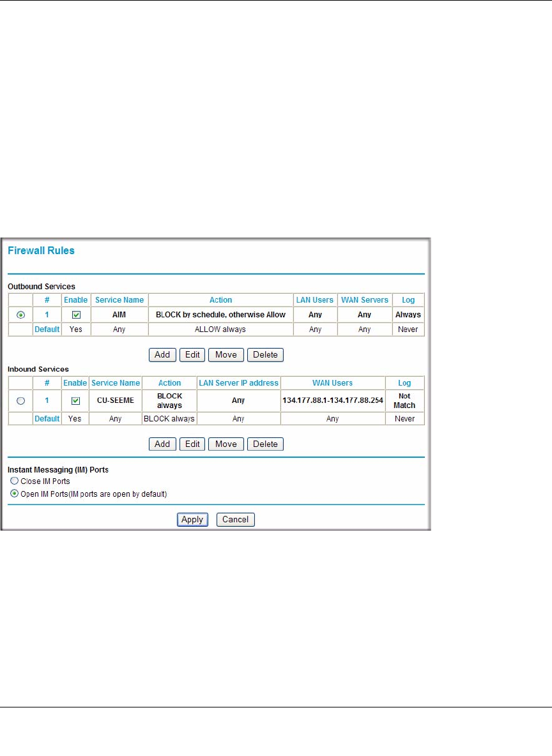
Task: Click Move under Inbound Services
Action: (226, 444)
